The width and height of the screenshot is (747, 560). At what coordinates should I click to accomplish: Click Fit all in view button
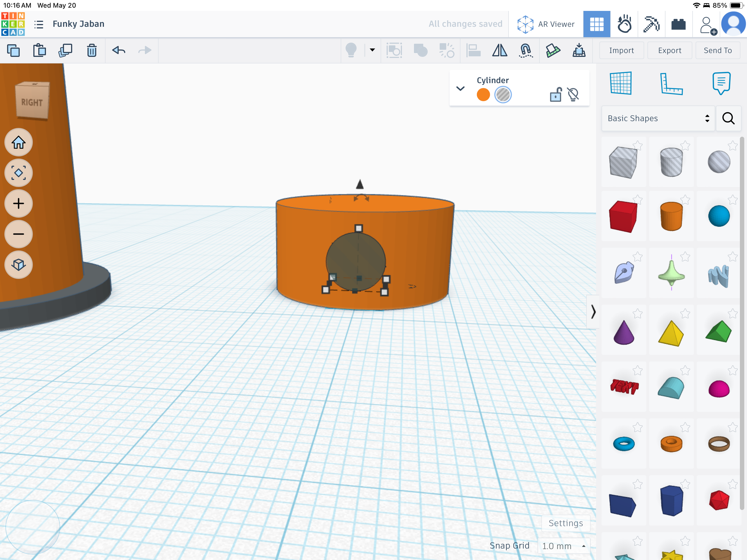pos(19,173)
